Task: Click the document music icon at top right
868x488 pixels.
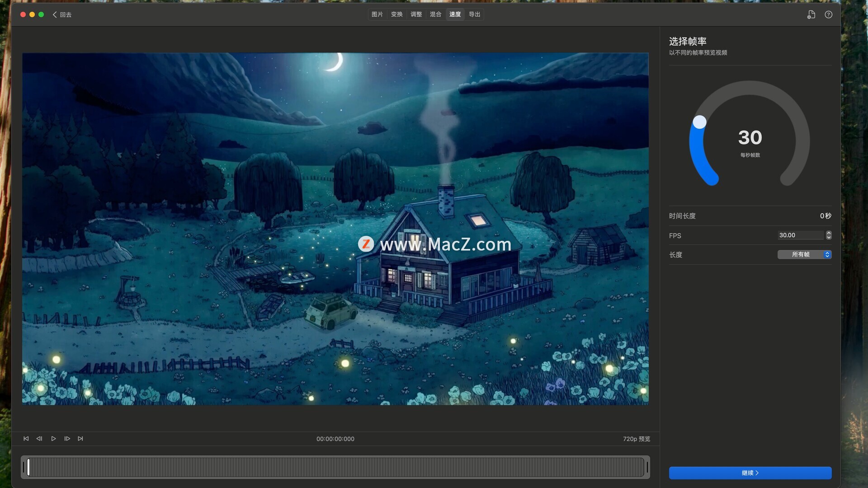Action: click(811, 14)
